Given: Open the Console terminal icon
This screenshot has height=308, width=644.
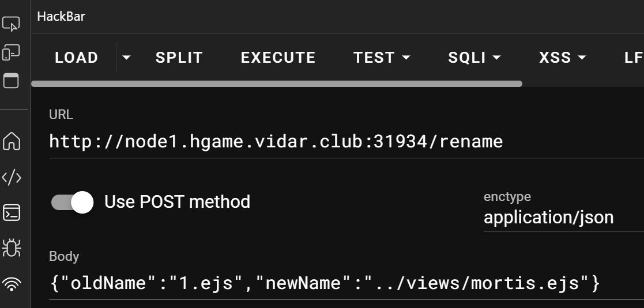Looking at the screenshot, I should [x=11, y=213].
